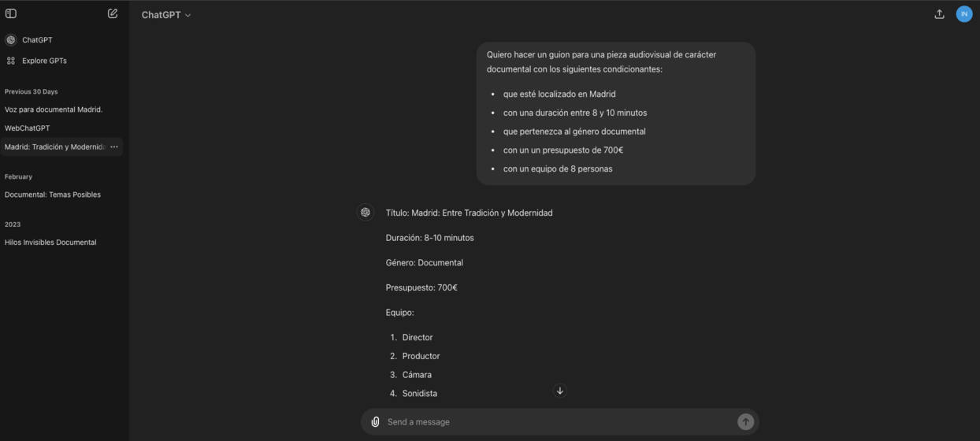Click the Explore GPTs label
The image size is (980, 441).
[44, 61]
